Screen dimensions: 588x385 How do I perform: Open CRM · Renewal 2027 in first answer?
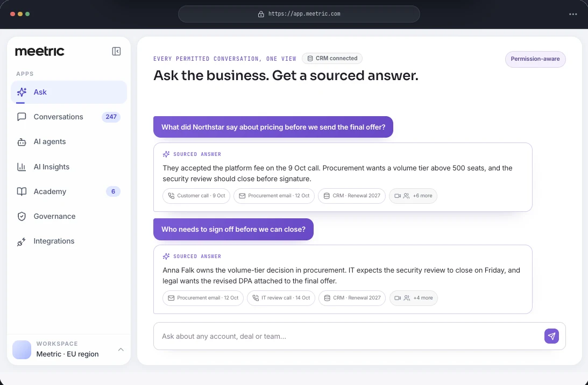(x=352, y=196)
